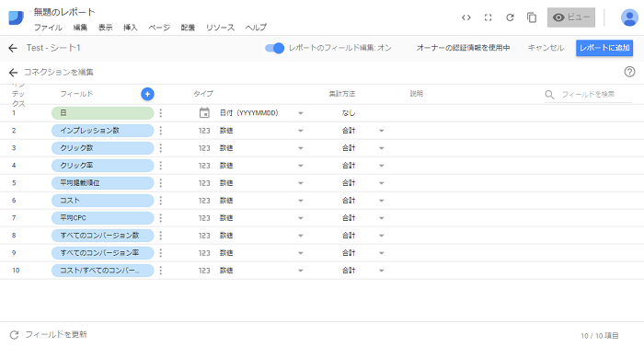Click the 集計方法 column header
The width and height of the screenshot is (644, 347).
pos(341,94)
